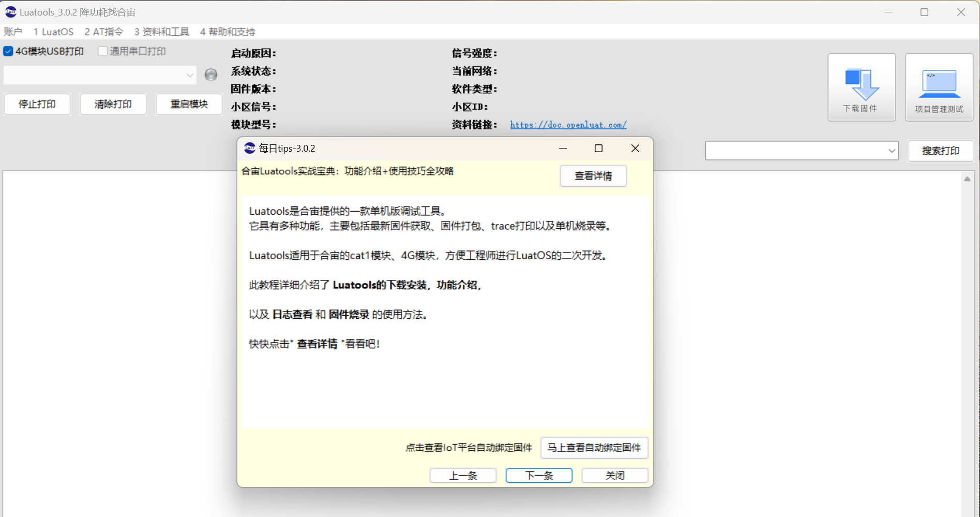Image resolution: width=980 pixels, height=517 pixels.
Task: Click the 合宙Luatools实战宝典 tip title text
Action: (x=348, y=171)
